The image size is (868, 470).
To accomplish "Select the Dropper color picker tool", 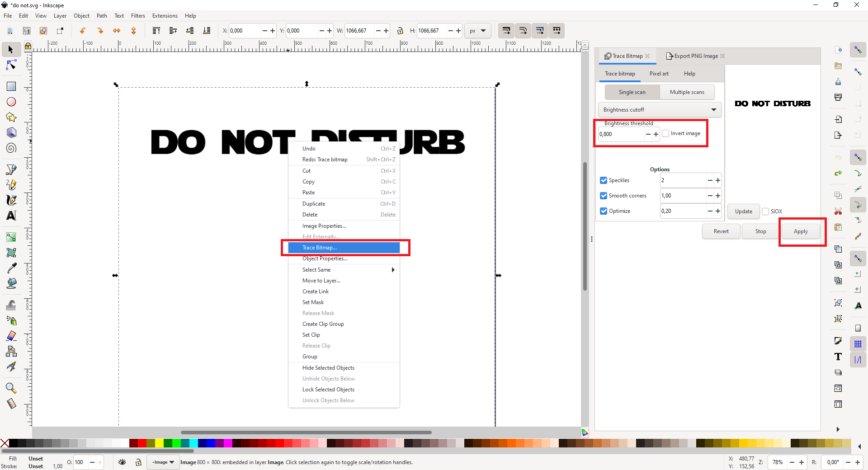I will coord(11,268).
